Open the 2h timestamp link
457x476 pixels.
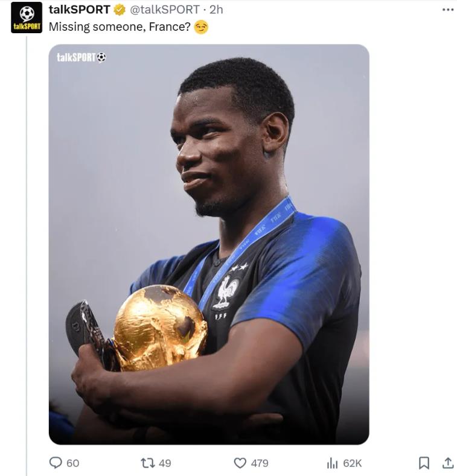[x=216, y=10]
